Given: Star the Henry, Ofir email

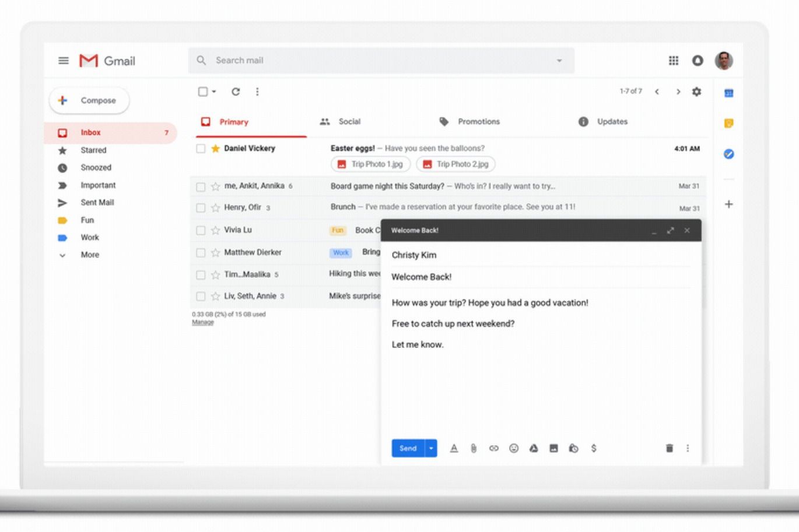Looking at the screenshot, I should point(215,207).
